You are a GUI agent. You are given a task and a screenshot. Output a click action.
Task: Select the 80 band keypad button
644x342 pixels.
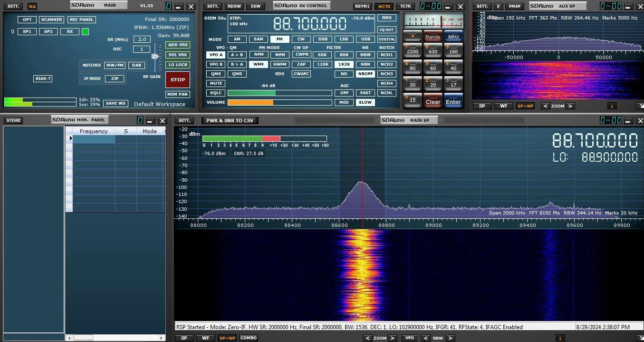click(413, 67)
